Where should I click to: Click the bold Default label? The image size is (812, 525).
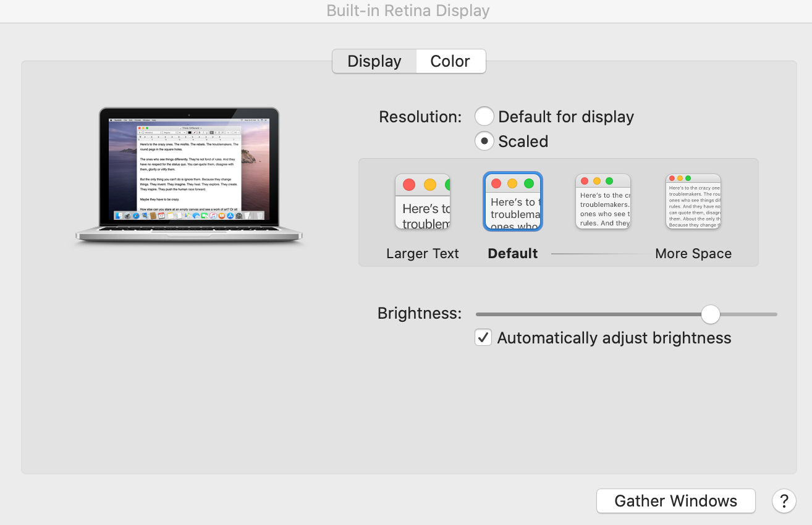(x=513, y=254)
